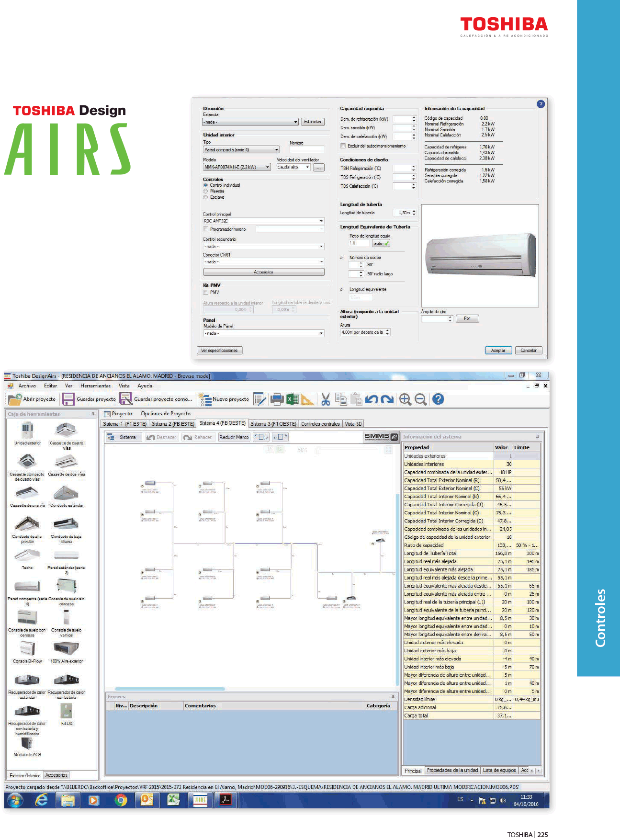The image size is (620, 840).
Task: Switch to Controles centrales tab
Action: (320, 424)
